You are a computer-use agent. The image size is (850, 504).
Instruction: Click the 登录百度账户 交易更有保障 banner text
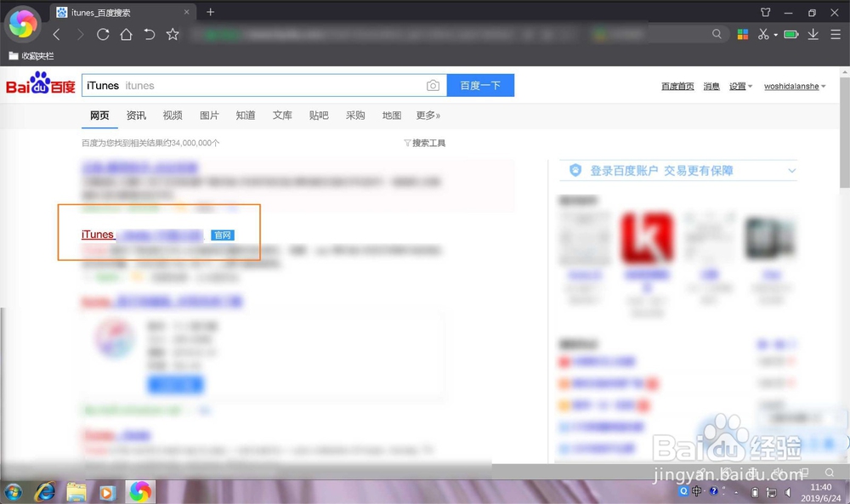pyautogui.click(x=661, y=171)
